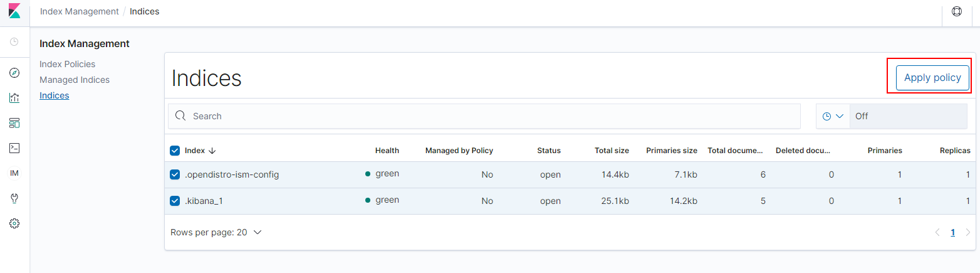Go to Managed Indices in sidebar
The height and width of the screenshot is (273, 980).
pos(74,80)
